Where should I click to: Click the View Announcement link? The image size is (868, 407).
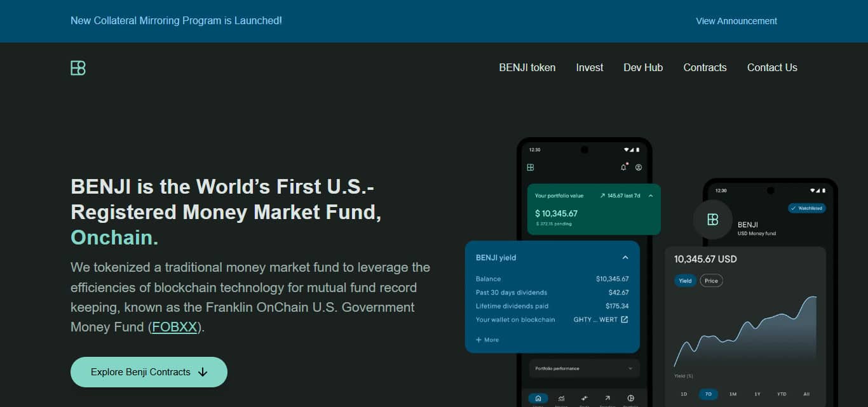(736, 21)
